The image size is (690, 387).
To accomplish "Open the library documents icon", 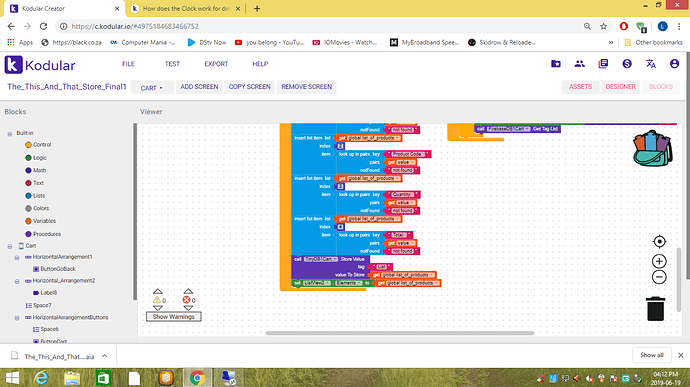I will point(603,64).
